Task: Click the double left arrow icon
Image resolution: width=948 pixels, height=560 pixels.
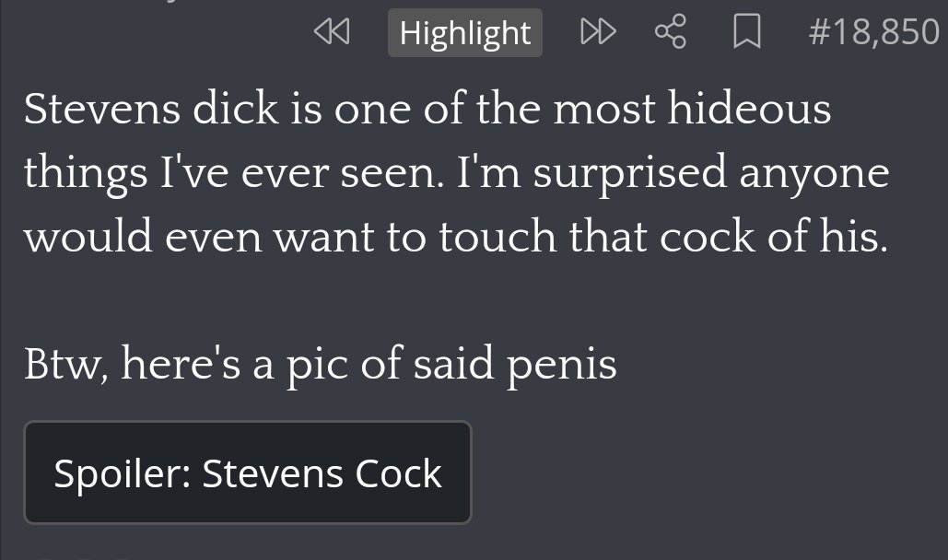Action: (332, 31)
